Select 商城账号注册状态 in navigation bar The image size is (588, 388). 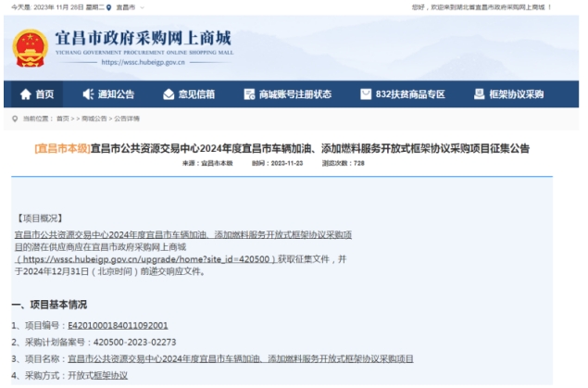294,94
